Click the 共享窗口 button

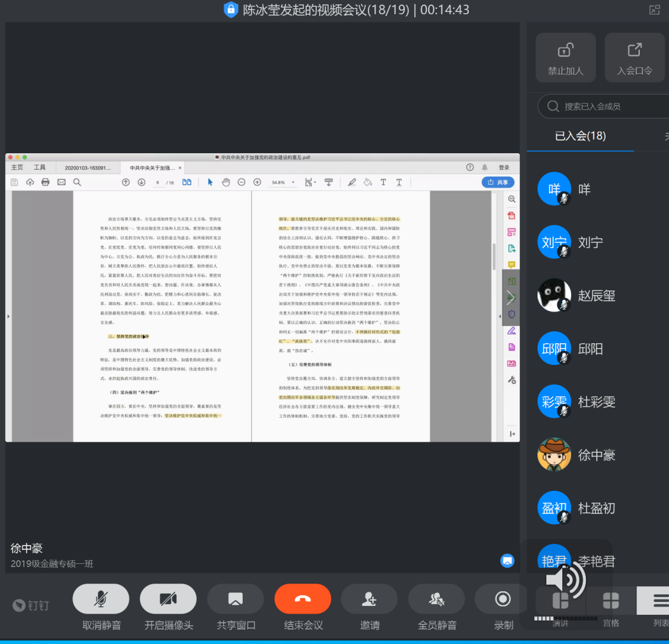pos(235,599)
